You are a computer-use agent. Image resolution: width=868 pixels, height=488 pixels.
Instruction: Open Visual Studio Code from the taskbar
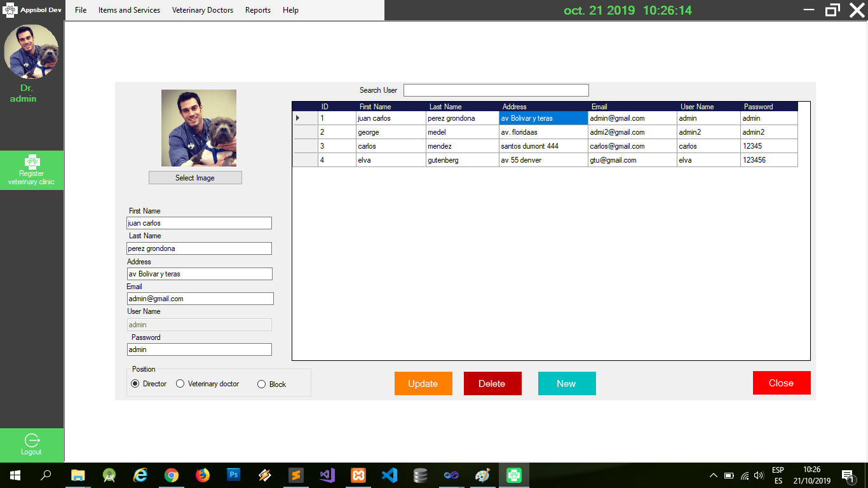[389, 475]
